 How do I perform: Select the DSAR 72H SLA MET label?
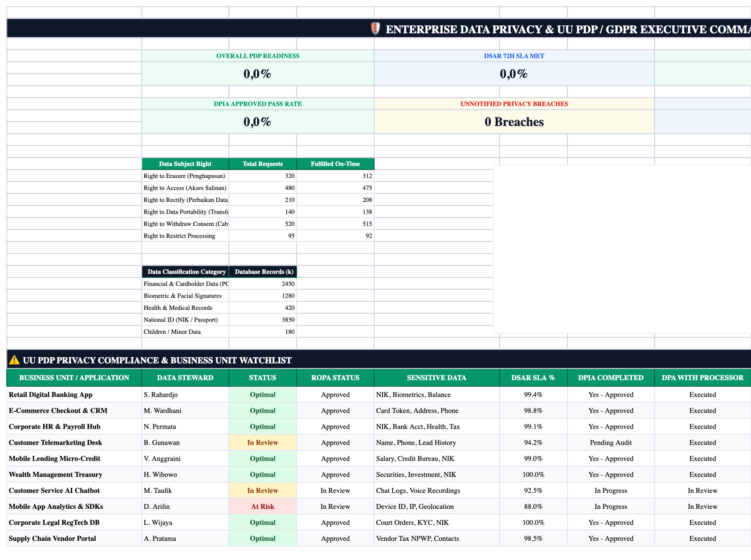[x=514, y=56]
